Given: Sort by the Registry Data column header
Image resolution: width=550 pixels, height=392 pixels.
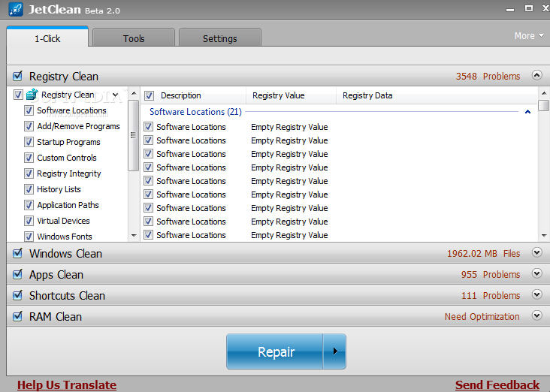Looking at the screenshot, I should click(367, 95).
